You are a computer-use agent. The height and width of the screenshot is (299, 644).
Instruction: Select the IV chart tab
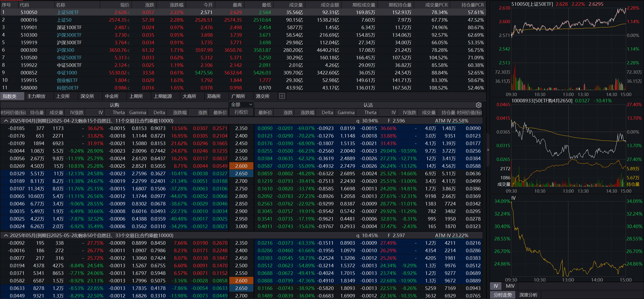pos(496,286)
